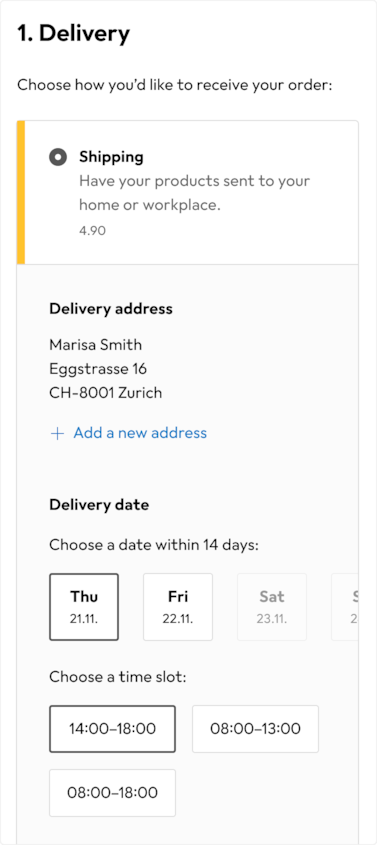
Task: Click the Delivery date heading
Action: (x=99, y=505)
